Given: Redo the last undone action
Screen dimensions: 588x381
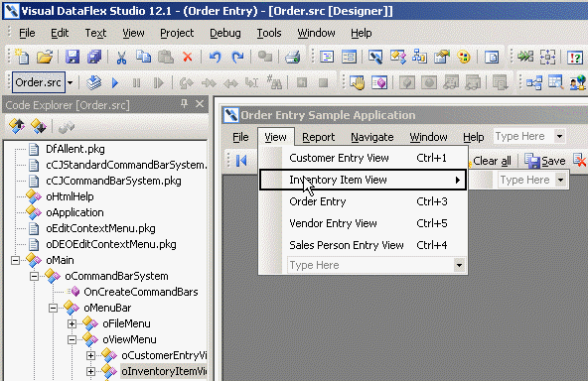Looking at the screenshot, I should point(237,57).
